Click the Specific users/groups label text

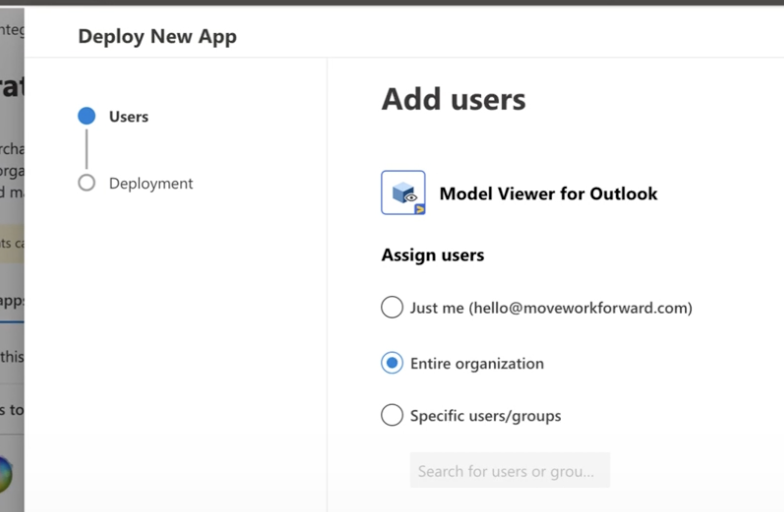tap(485, 416)
